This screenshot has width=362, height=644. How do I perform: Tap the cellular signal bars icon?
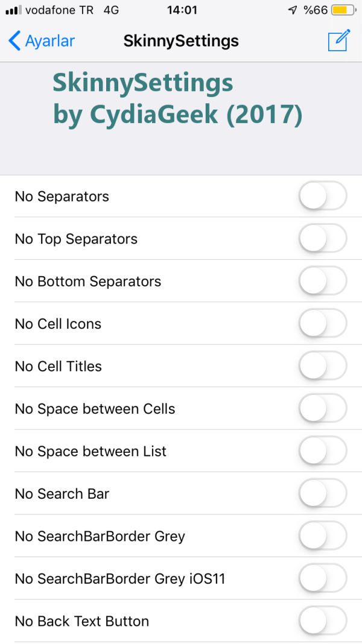coord(13,10)
